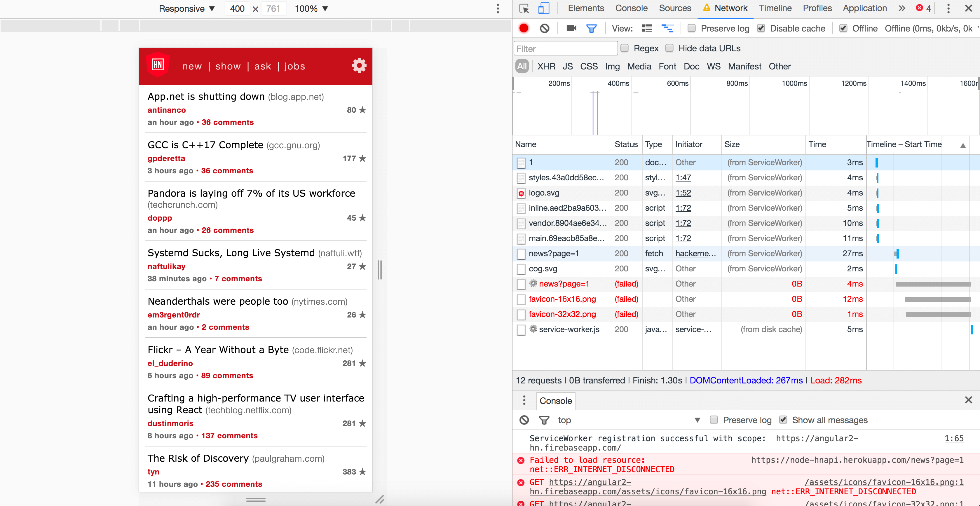Open the Timeline tab

coord(775,8)
